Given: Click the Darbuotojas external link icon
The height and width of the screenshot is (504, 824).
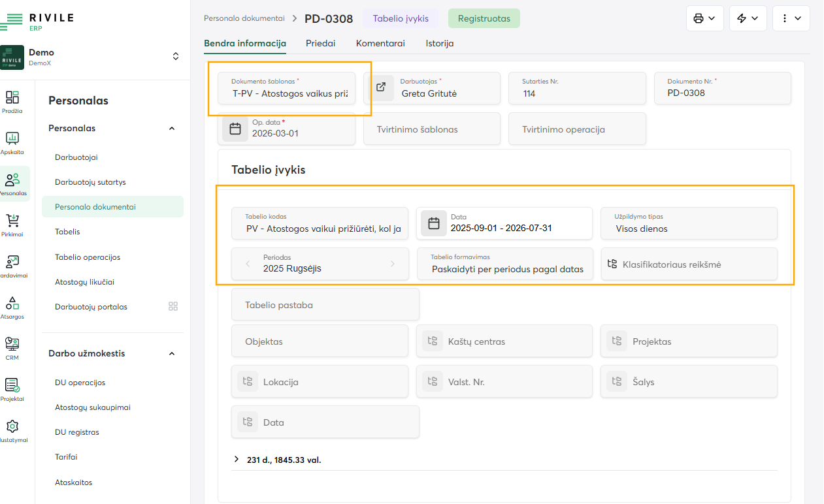Looking at the screenshot, I should coord(380,88).
